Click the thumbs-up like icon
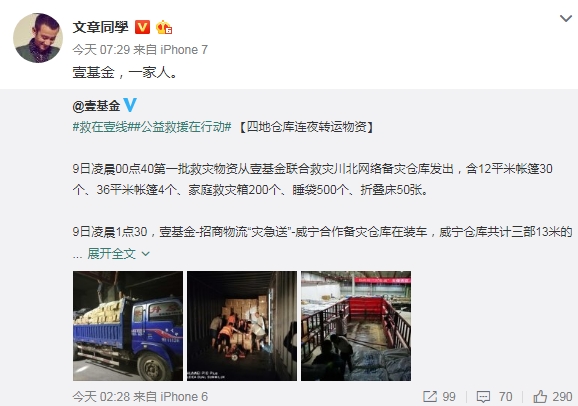Image resolution: width=578 pixels, height=406 pixels. 540,397
